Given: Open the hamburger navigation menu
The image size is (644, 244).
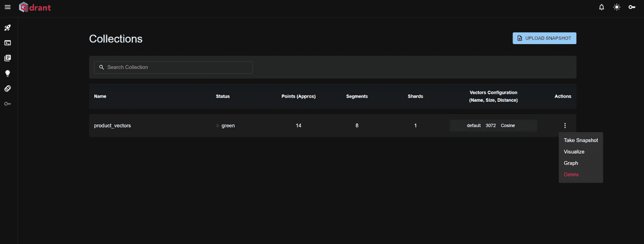Looking at the screenshot, I should pos(8,7).
